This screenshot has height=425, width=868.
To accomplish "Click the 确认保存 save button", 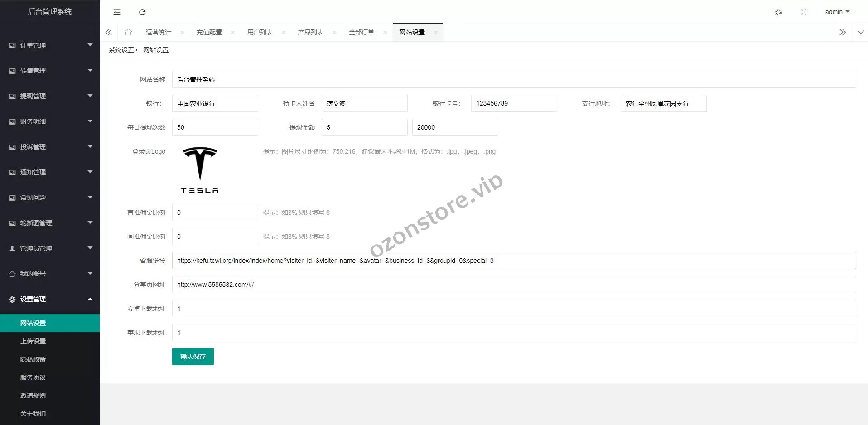I will coord(193,357).
